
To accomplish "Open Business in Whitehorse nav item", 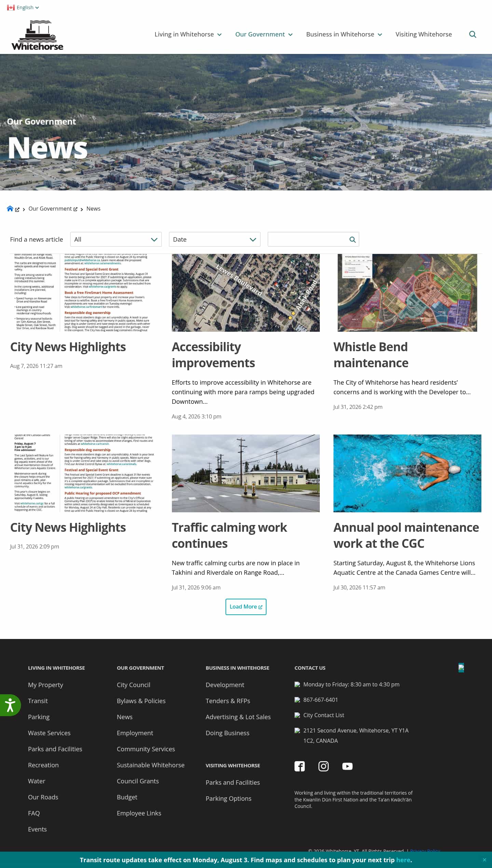I will [340, 34].
